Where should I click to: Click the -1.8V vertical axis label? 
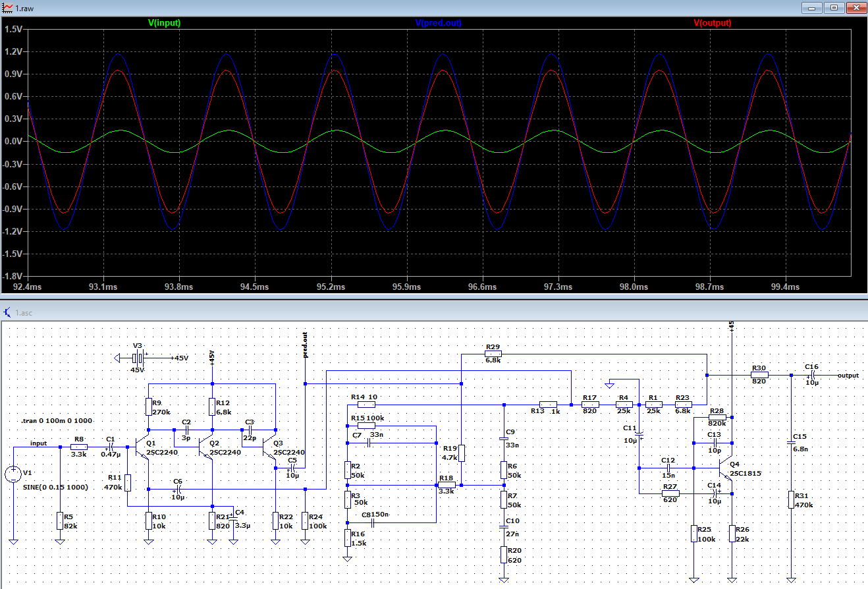click(13, 276)
